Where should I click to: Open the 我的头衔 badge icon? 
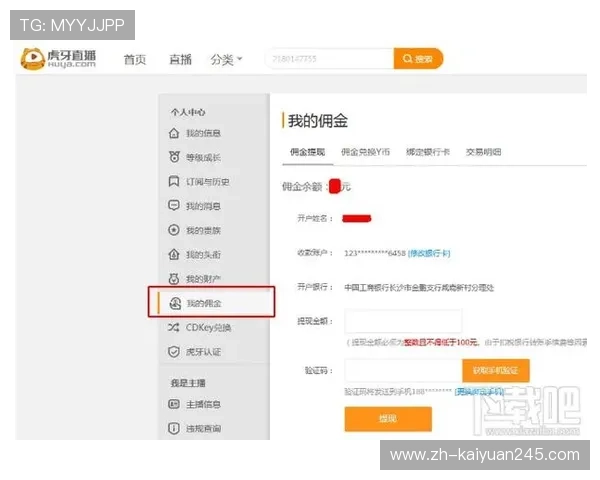pos(174,254)
